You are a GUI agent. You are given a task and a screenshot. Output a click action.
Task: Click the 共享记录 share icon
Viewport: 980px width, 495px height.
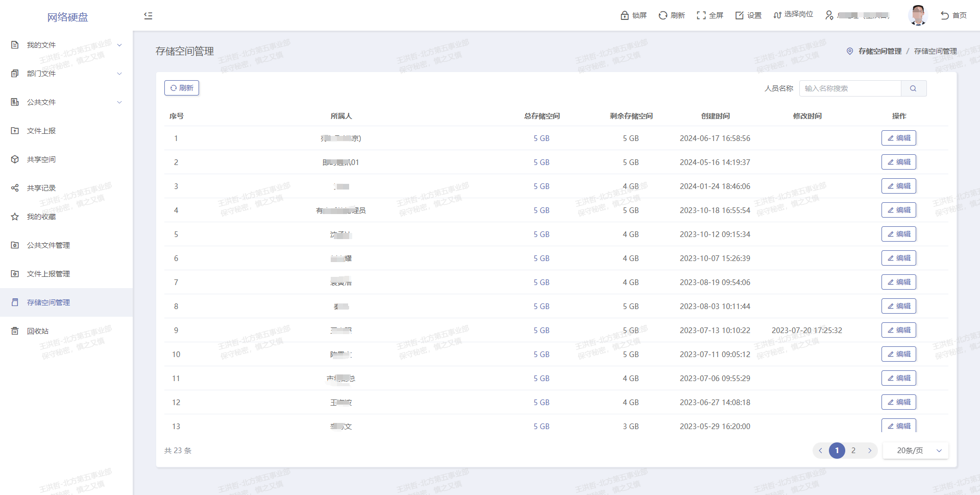(x=15, y=188)
